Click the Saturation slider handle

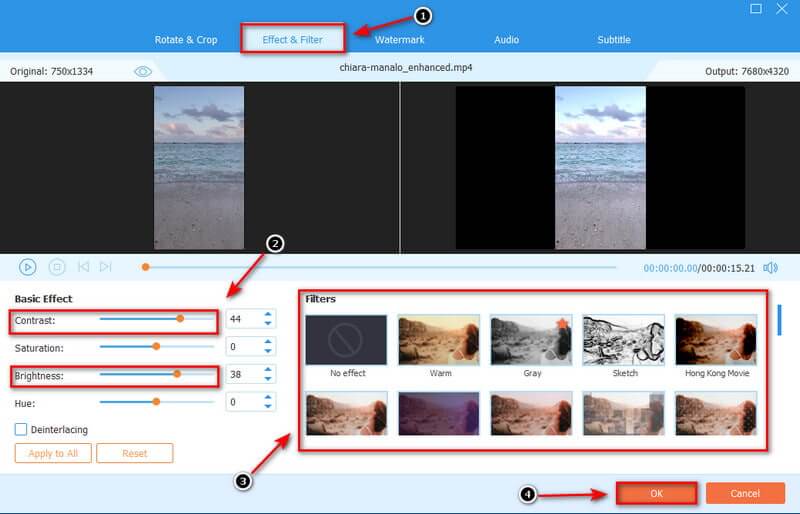tap(156, 347)
